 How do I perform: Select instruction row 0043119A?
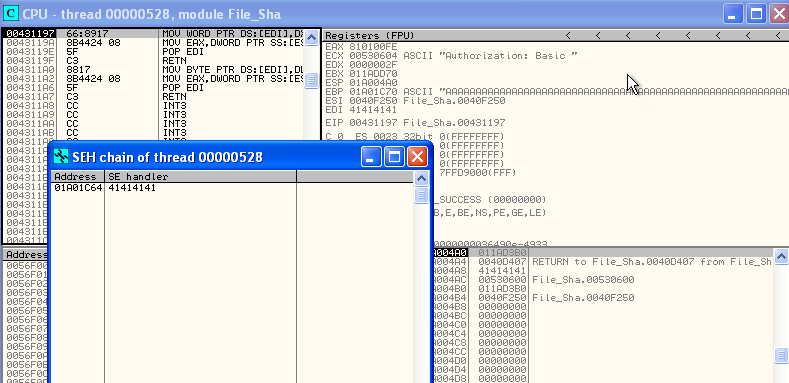(153, 43)
